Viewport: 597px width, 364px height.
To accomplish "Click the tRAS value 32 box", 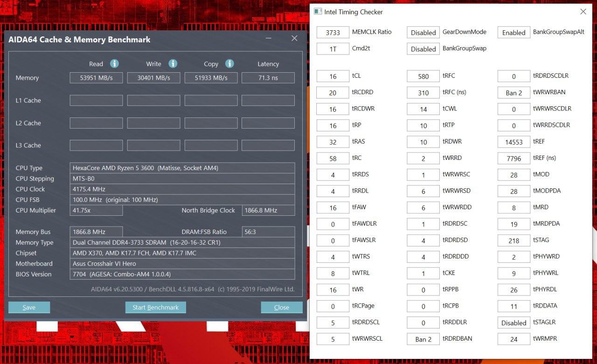I will (333, 142).
